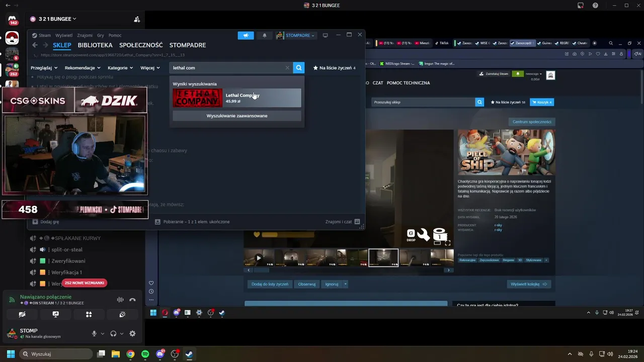Click POMOC TECHNICZNA in streamed Steam page

(408, 83)
